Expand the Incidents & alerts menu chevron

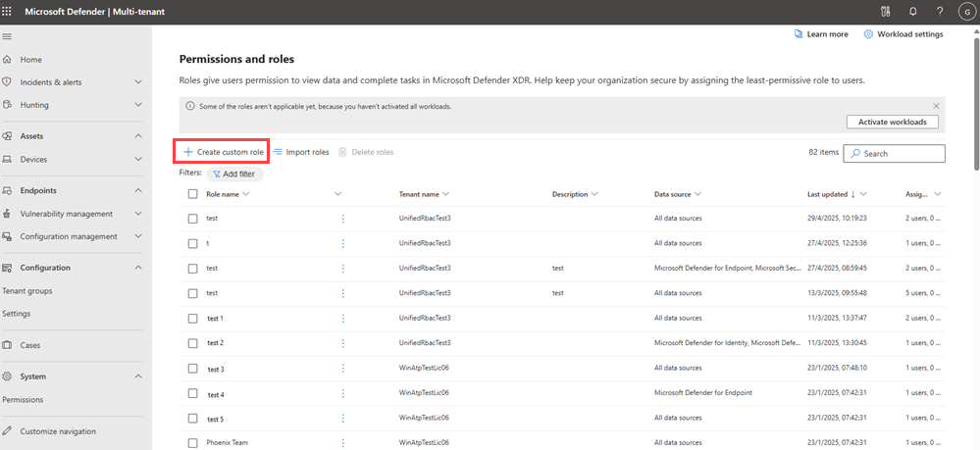click(x=138, y=82)
